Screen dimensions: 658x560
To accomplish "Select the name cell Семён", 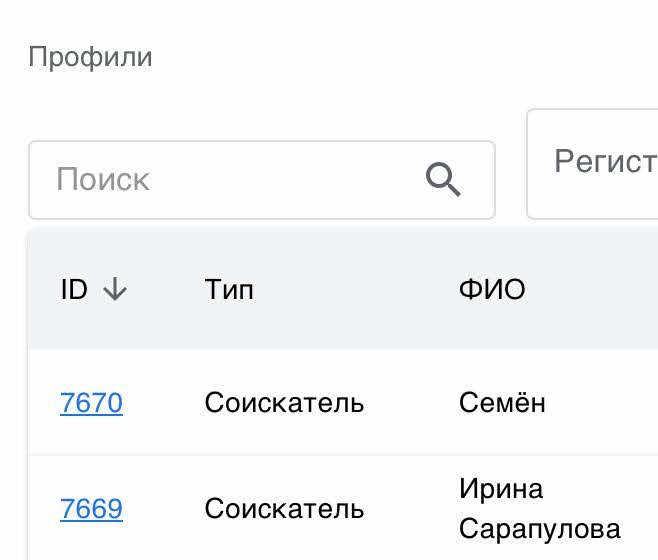I will 502,403.
